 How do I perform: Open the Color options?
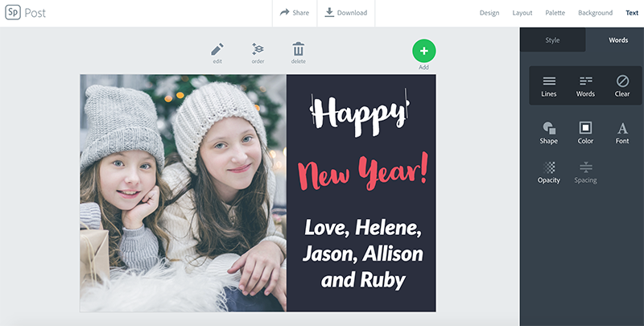(x=585, y=133)
